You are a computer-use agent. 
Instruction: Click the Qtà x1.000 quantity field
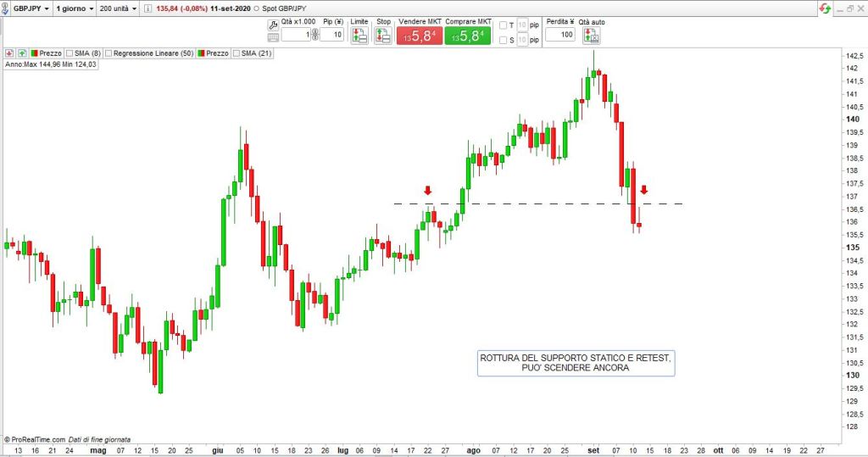[296, 35]
